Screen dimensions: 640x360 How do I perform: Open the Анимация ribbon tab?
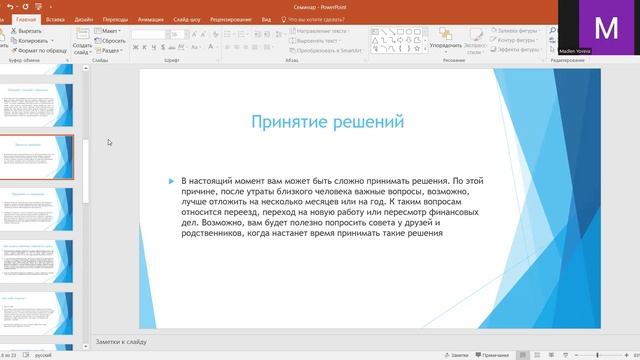click(151, 19)
